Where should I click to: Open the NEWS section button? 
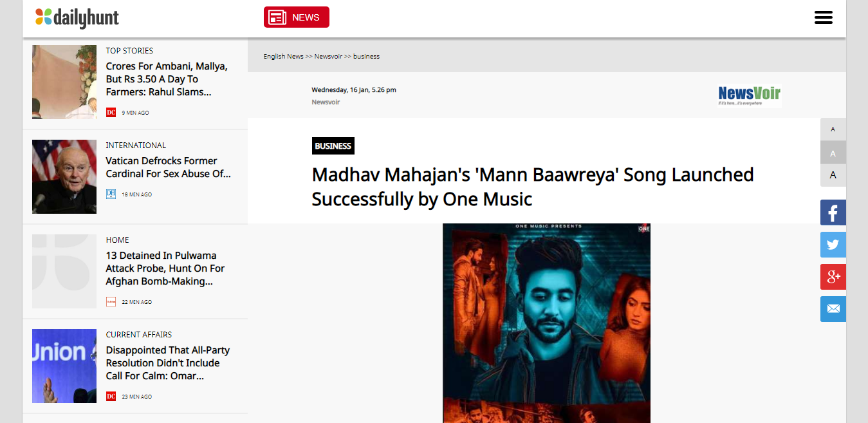pos(297,17)
